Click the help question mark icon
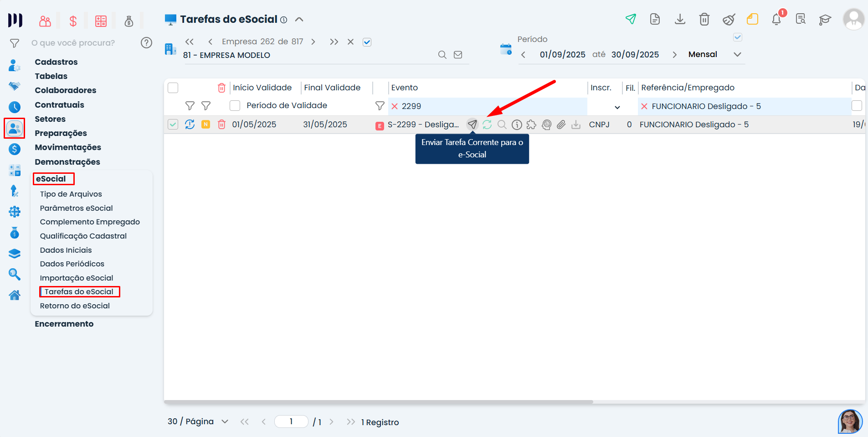 pos(146,43)
